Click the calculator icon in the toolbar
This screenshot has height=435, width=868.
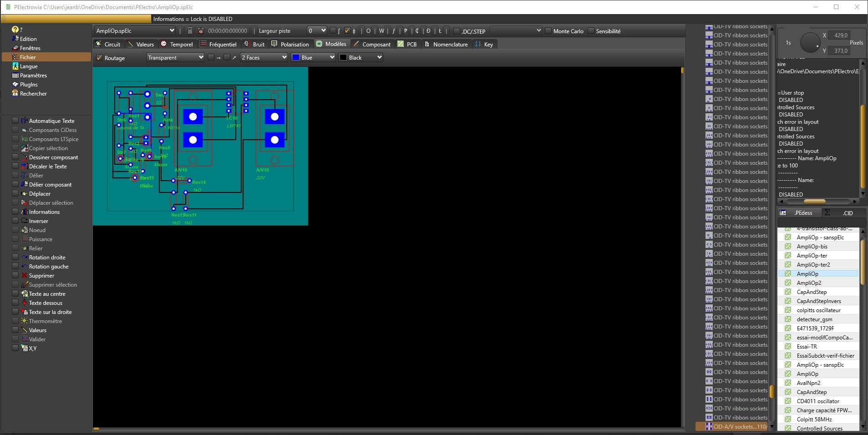click(x=190, y=31)
